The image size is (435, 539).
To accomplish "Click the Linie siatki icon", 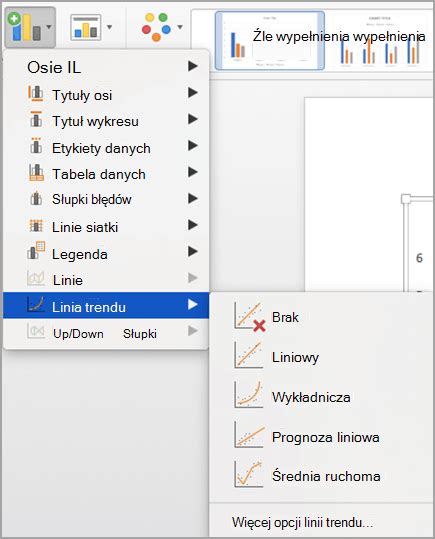I will click(36, 226).
